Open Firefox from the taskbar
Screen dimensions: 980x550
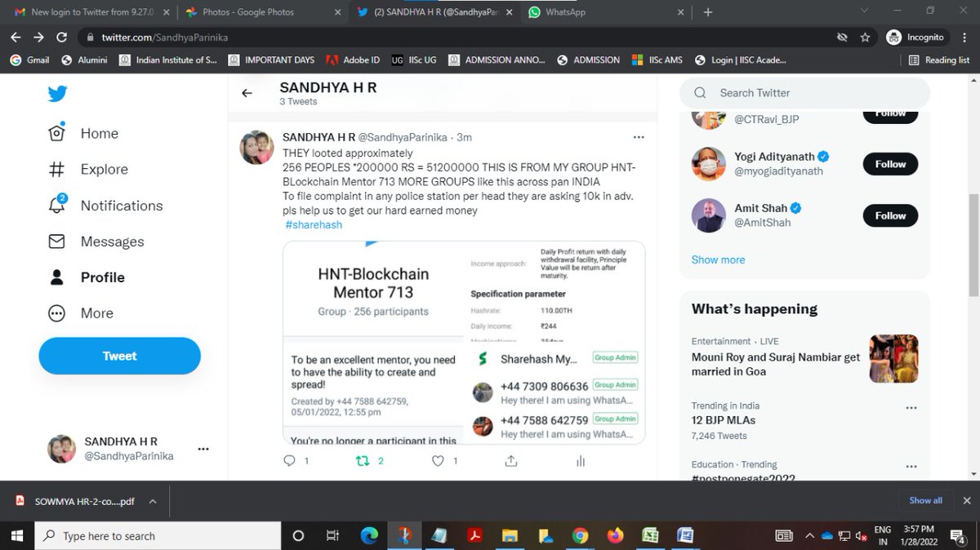(615, 536)
